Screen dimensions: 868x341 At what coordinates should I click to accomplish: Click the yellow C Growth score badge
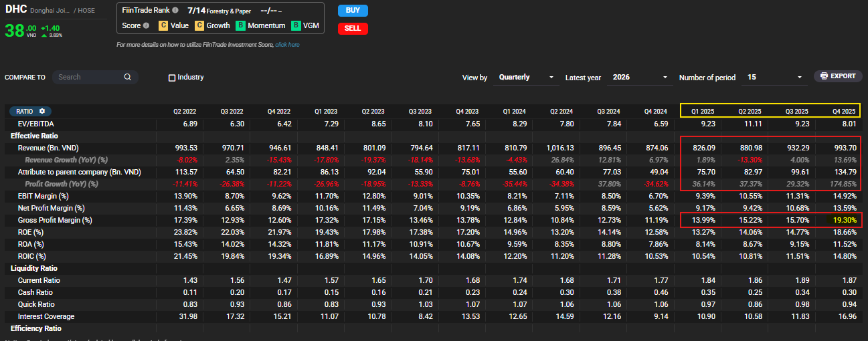click(199, 26)
